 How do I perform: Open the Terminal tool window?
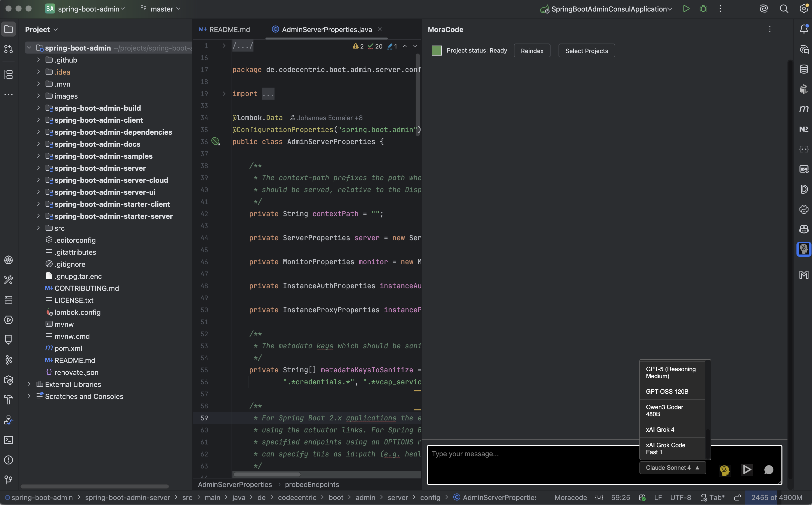(8, 440)
